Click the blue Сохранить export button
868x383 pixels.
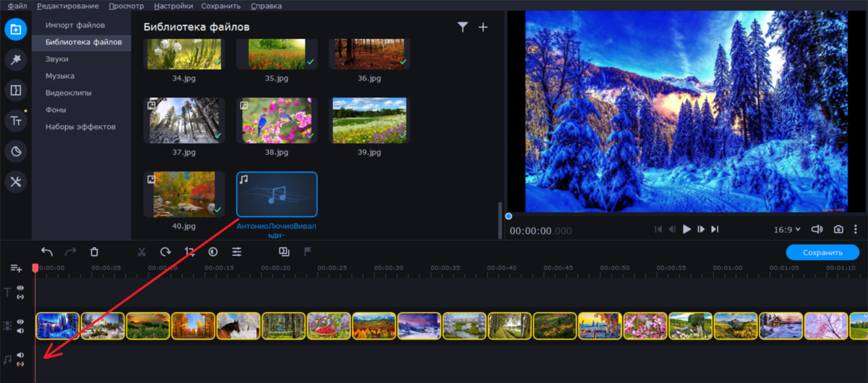pyautogui.click(x=822, y=252)
